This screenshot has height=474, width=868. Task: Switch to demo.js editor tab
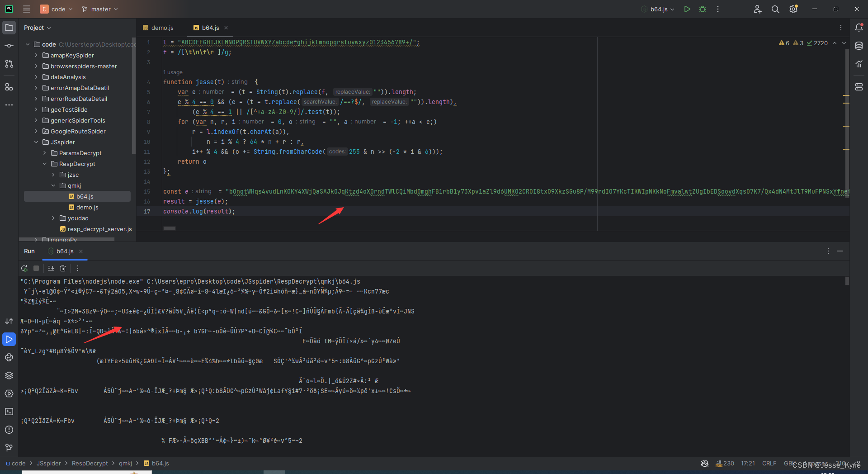point(158,28)
